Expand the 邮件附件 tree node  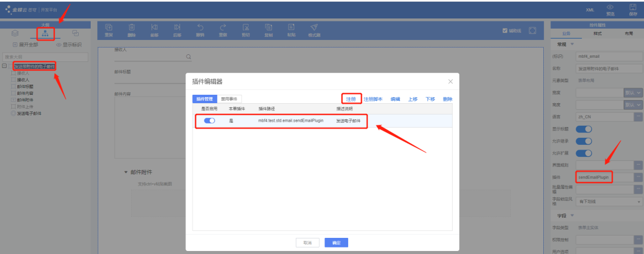pos(13,100)
